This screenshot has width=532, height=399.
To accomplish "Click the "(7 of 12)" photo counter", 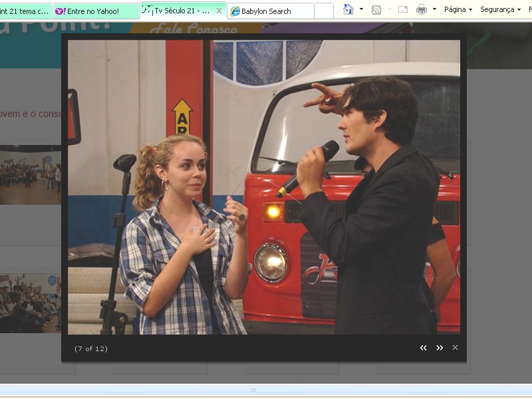I will (x=91, y=348).
